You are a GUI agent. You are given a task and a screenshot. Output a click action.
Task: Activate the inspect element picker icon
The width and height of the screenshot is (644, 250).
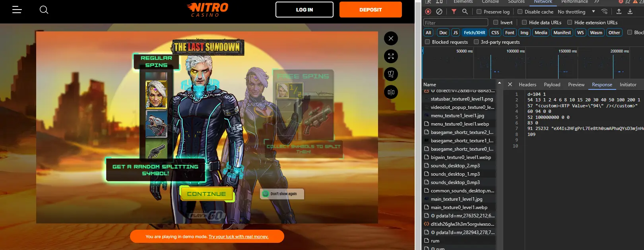[x=428, y=2]
